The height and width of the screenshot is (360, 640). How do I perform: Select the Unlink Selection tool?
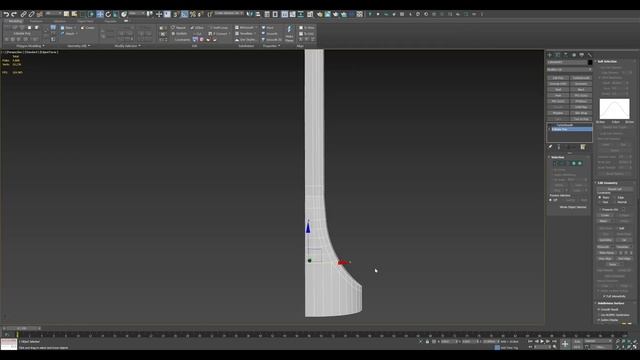(x=31, y=14)
